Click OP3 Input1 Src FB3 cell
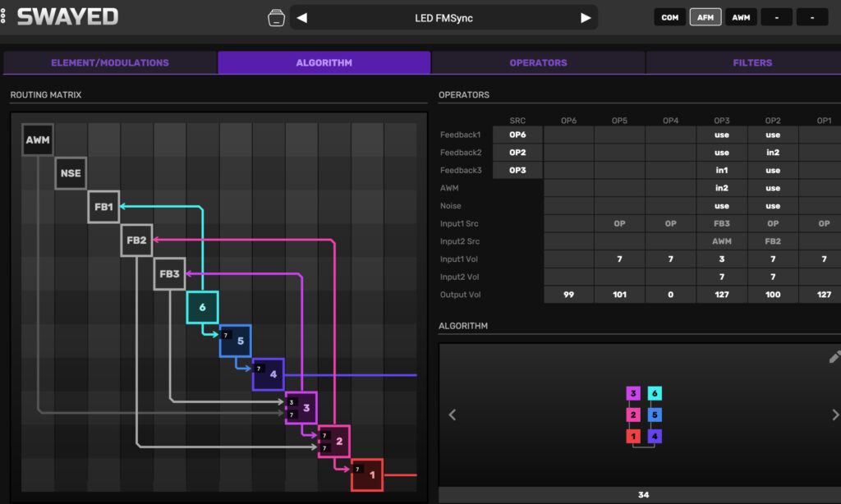Screen dimensions: 841x504 pos(721,223)
